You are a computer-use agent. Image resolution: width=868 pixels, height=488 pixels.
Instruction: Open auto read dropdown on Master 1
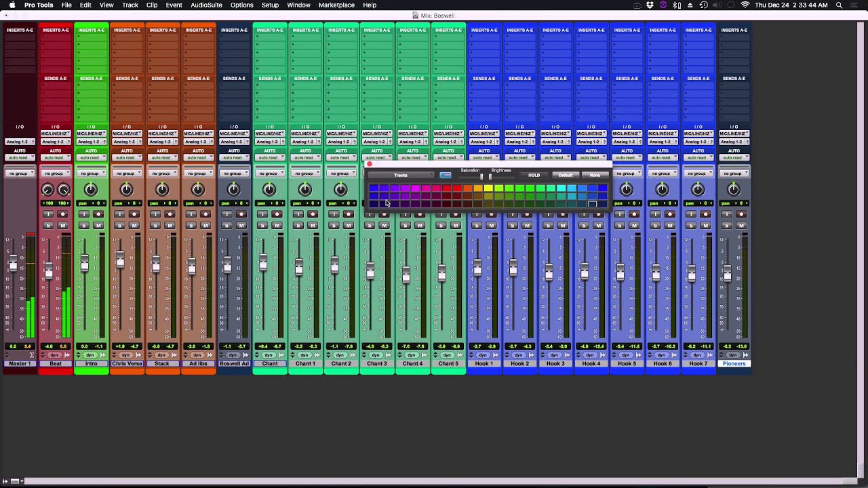[20, 157]
